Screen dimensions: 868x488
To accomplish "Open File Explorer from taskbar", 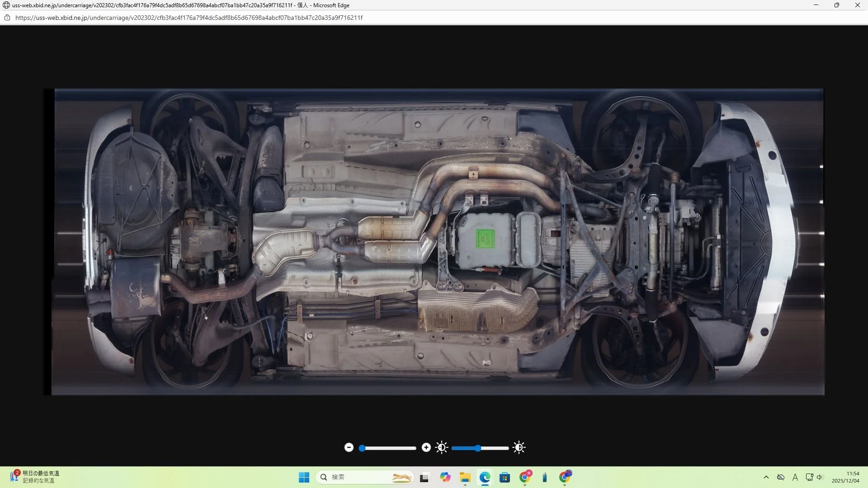I will tap(465, 477).
